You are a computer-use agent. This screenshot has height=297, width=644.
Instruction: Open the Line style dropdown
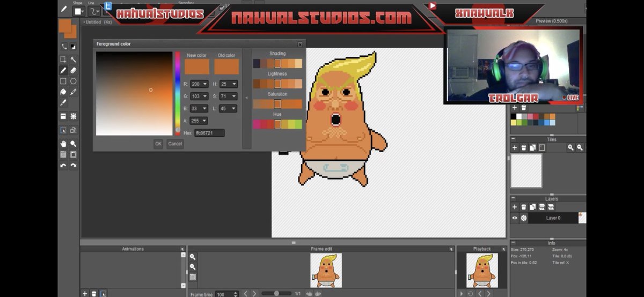pyautogui.click(x=95, y=11)
